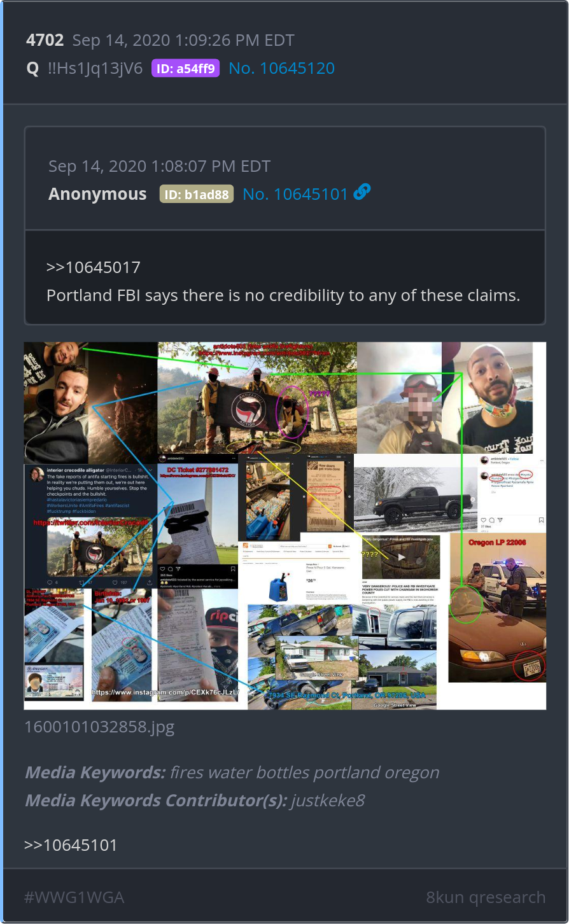The width and height of the screenshot is (569, 924).
Task: Click the filename 1600101032858.jpg
Action: pyautogui.click(x=99, y=727)
